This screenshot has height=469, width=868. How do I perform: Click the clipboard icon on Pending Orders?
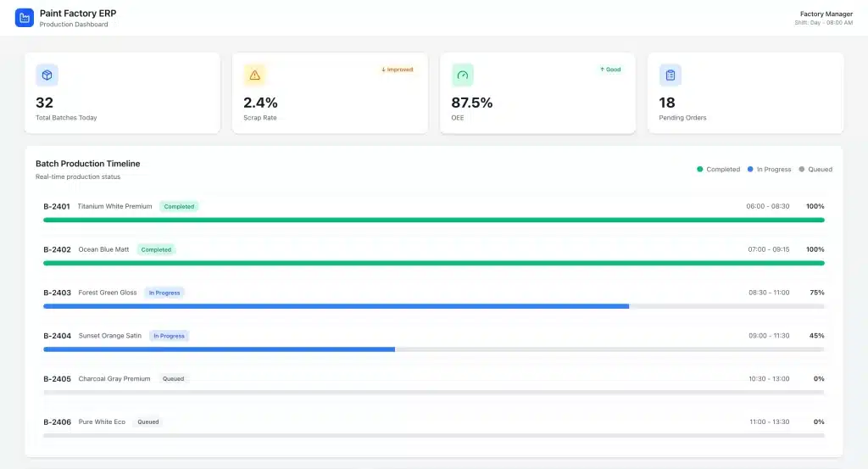coord(670,75)
